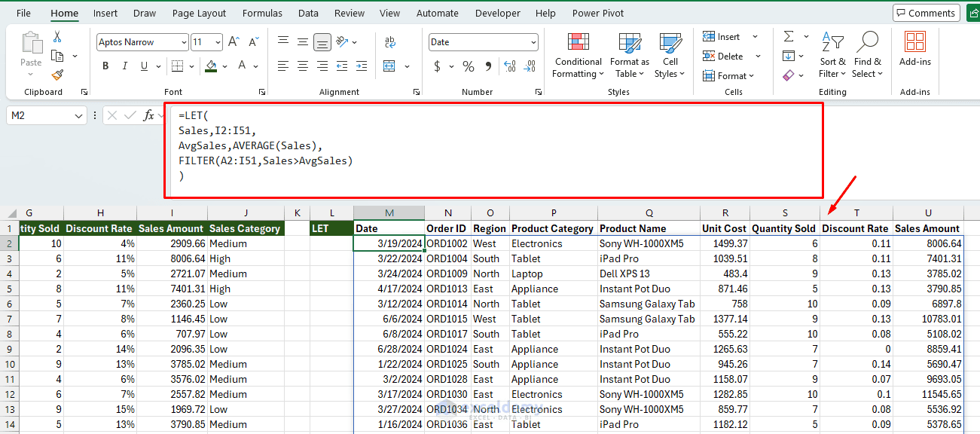The image size is (980, 434).
Task: Apply Comma Style format
Action: click(x=487, y=66)
